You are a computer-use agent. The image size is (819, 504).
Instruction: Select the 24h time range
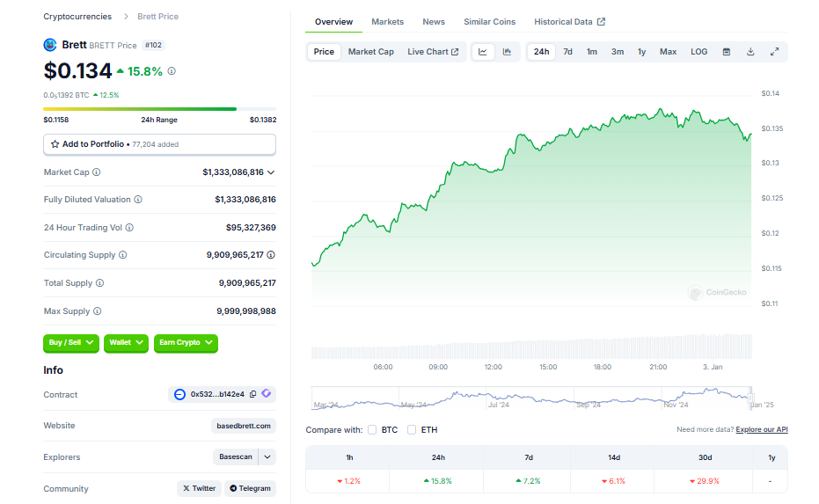542,52
